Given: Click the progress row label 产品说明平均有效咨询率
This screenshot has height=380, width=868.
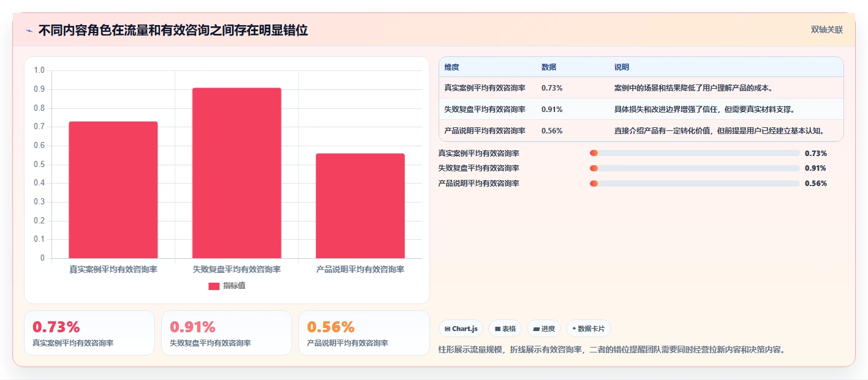Looking at the screenshot, I should tap(479, 184).
